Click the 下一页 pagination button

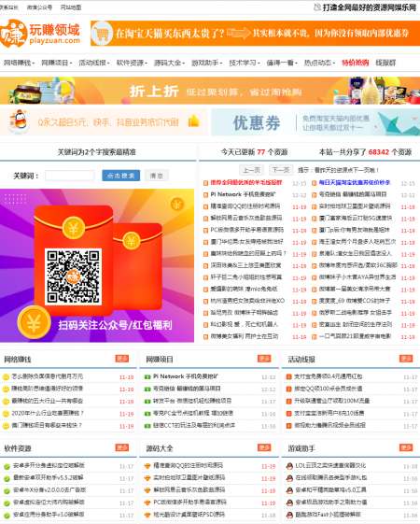(x=281, y=170)
